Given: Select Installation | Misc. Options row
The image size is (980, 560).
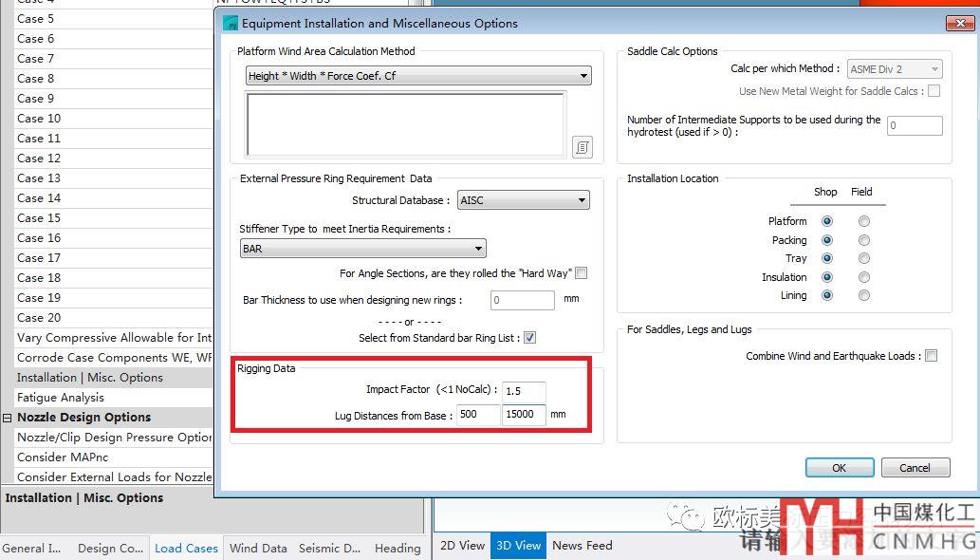Looking at the screenshot, I should tap(113, 378).
